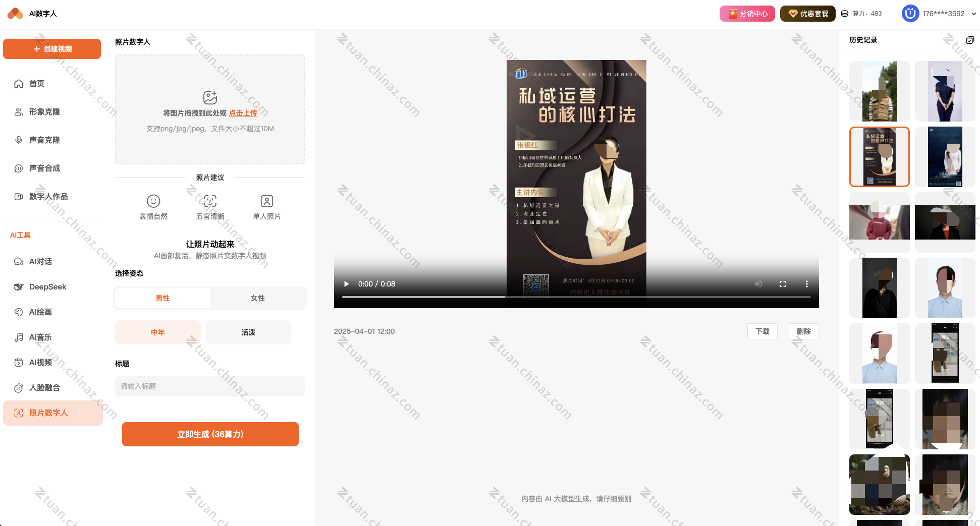Go to 首页 menu item
980x526 pixels.
point(37,84)
